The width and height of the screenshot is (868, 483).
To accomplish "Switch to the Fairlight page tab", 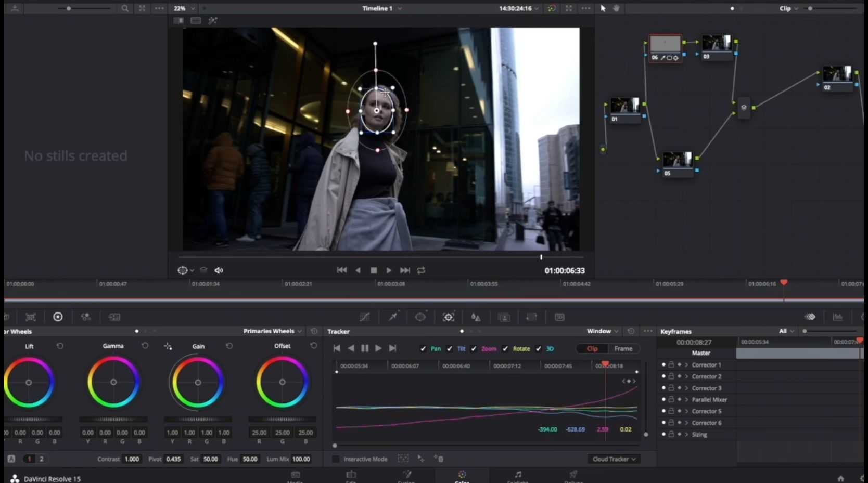I will click(x=518, y=476).
